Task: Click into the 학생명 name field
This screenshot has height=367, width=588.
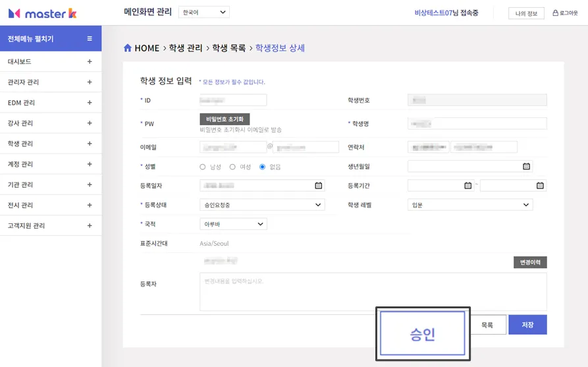Action: click(x=477, y=123)
